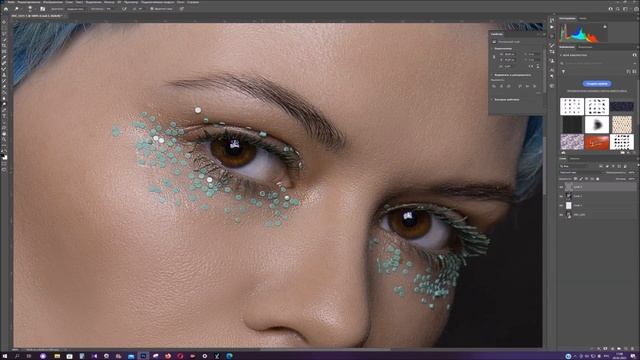Switch to tab next to Libraries tab
640x360 pixels.
click(x=585, y=47)
